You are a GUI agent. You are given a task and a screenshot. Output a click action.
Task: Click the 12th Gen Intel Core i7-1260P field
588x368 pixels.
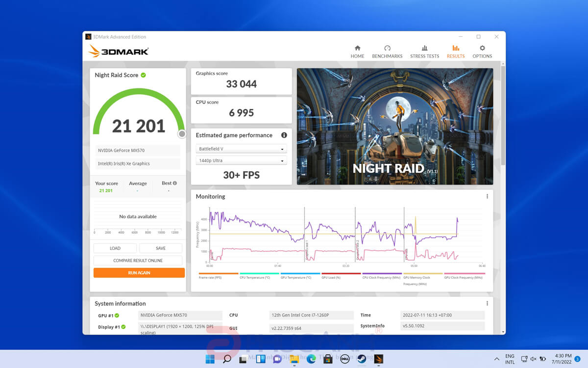tap(312, 315)
